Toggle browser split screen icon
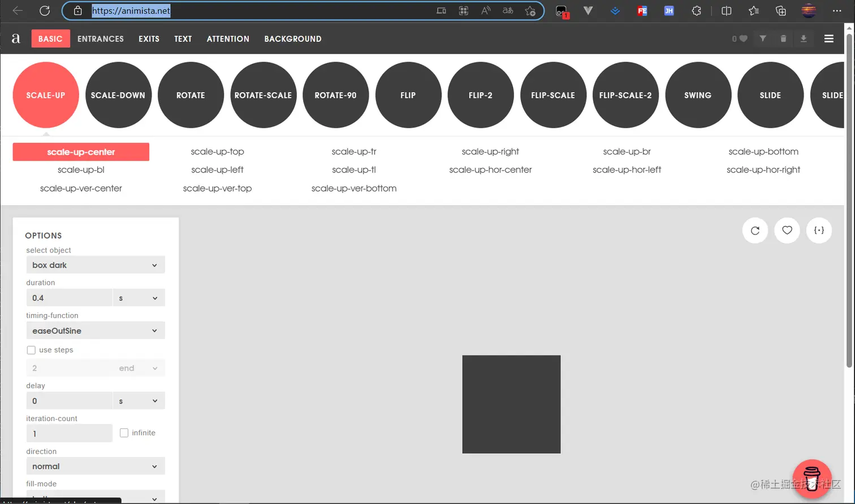The width and height of the screenshot is (855, 504). tap(727, 11)
